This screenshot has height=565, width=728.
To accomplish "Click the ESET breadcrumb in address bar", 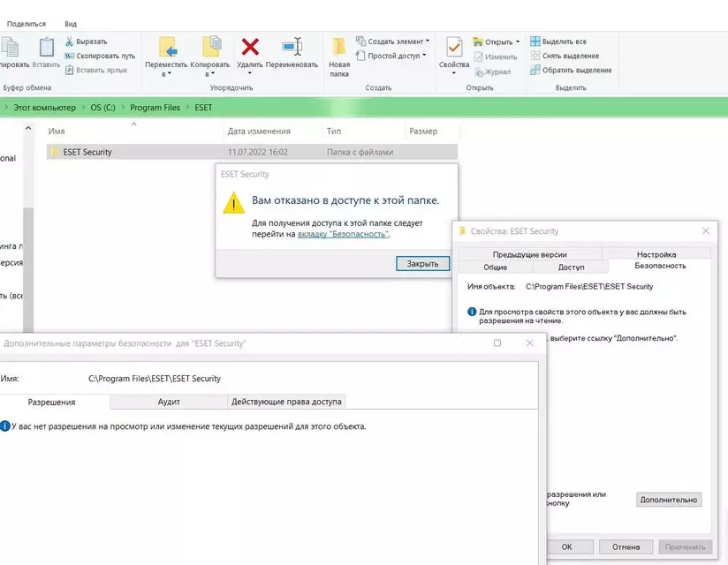I will point(203,107).
